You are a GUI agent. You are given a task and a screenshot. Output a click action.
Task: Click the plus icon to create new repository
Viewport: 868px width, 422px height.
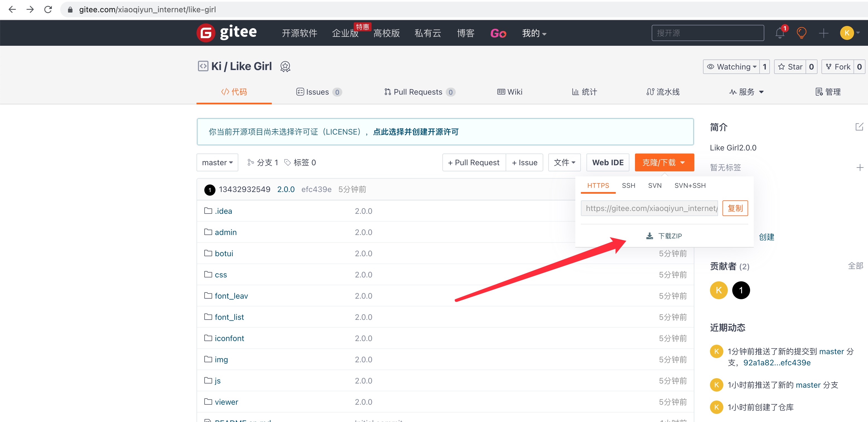click(x=823, y=33)
